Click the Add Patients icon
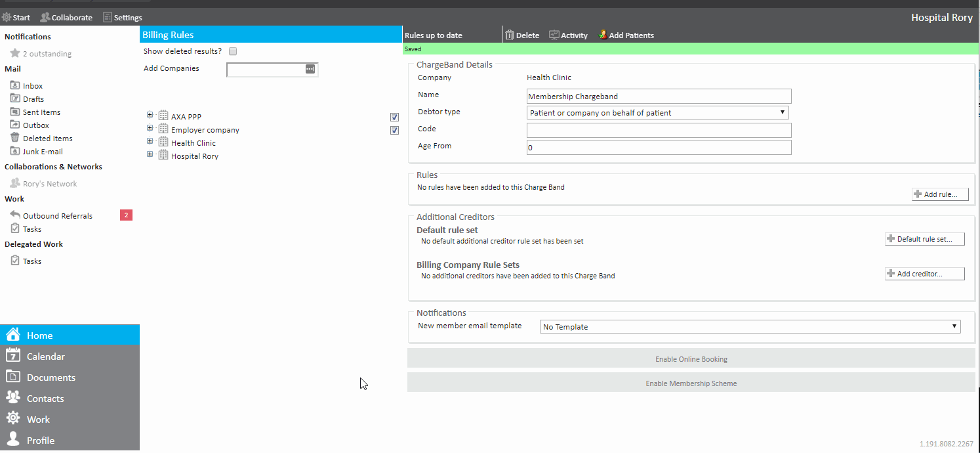 [603, 35]
